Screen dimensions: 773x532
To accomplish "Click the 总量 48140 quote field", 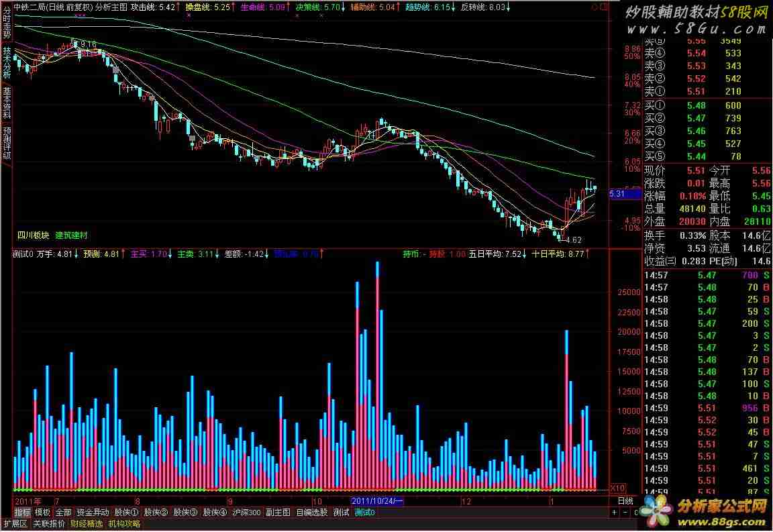I will pos(675,209).
